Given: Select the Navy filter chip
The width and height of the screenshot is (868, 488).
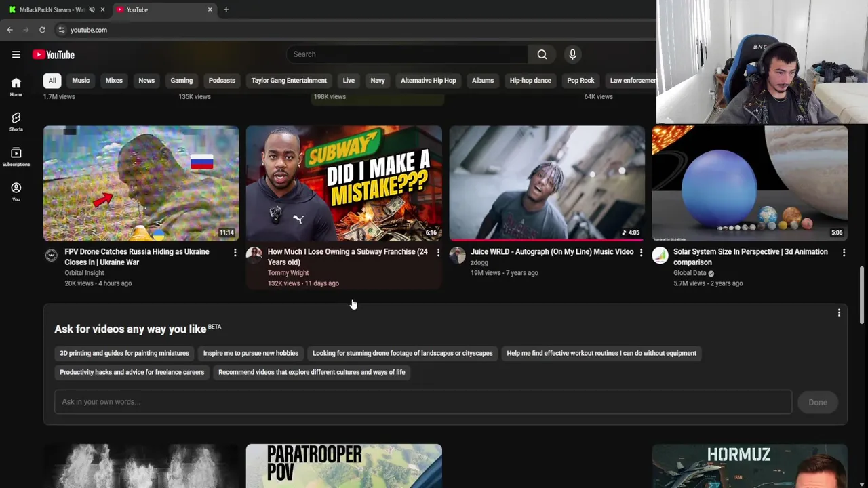Looking at the screenshot, I should [378, 81].
